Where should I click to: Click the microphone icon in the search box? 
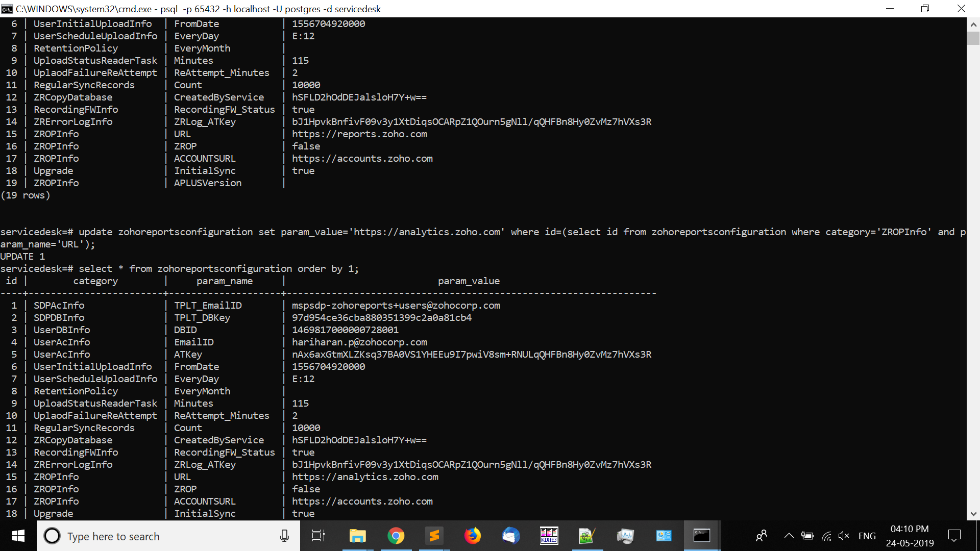tap(284, 536)
